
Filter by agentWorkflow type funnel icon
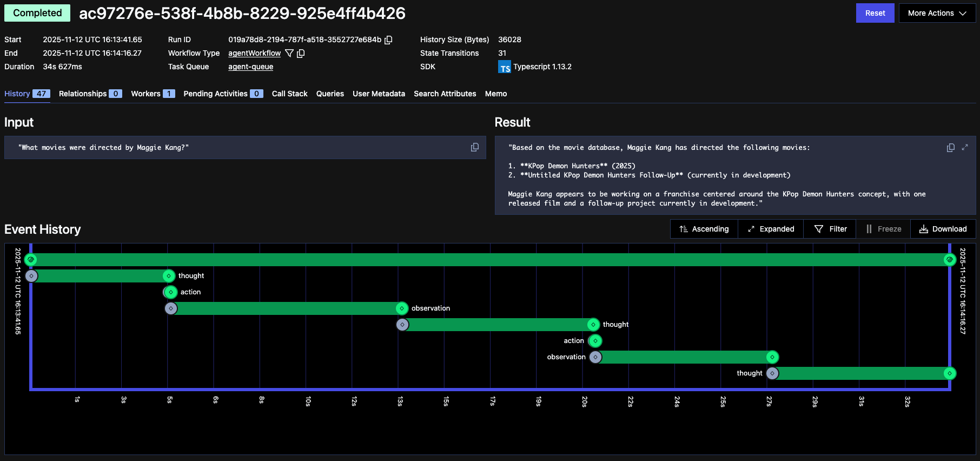pos(289,53)
